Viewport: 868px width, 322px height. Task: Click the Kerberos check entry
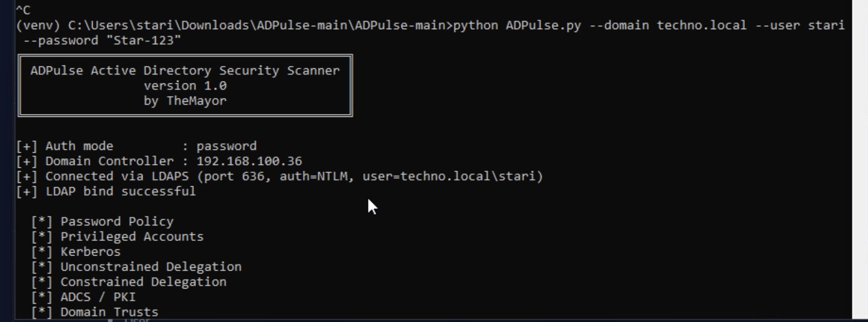coord(76,252)
